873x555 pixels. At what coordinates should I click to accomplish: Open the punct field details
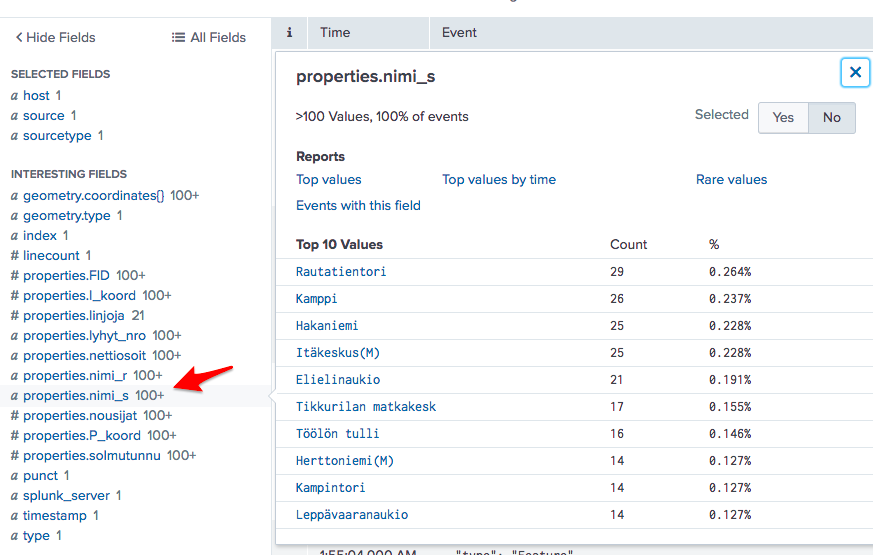(40, 476)
